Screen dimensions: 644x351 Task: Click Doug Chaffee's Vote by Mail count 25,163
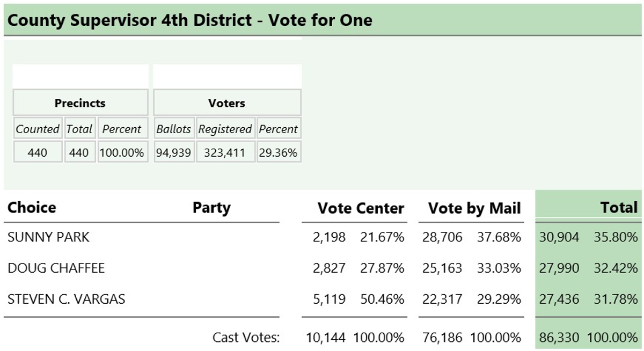(x=442, y=268)
